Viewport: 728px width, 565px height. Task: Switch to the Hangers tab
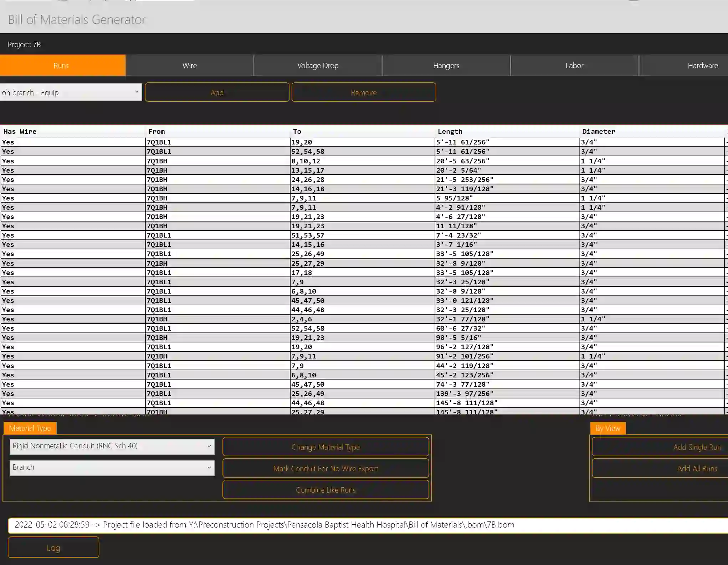pyautogui.click(x=446, y=65)
